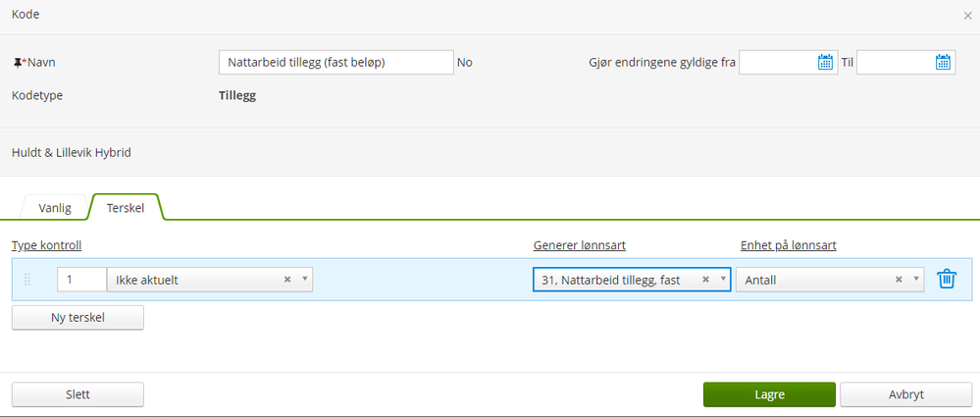
Task: Click the threshold number field
Action: point(81,280)
